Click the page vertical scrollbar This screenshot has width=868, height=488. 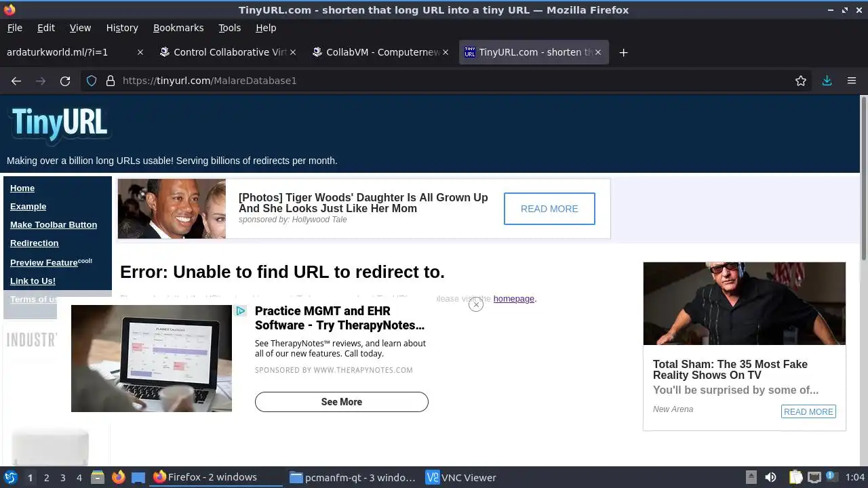(864, 178)
